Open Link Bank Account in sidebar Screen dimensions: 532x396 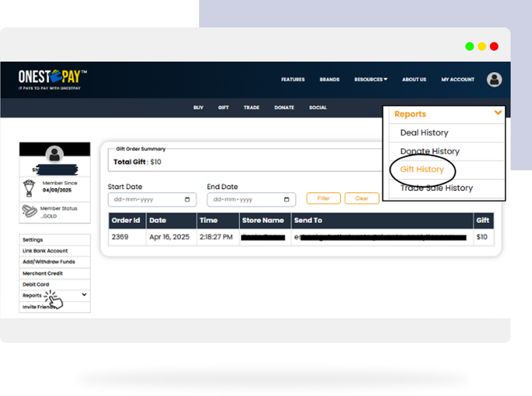45,251
